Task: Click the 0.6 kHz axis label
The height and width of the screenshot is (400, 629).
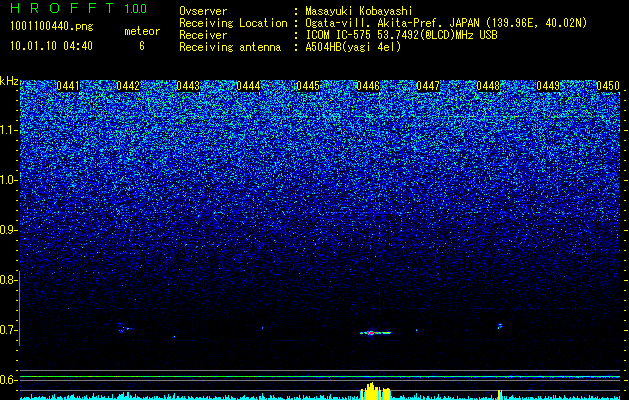Action: click(8, 380)
